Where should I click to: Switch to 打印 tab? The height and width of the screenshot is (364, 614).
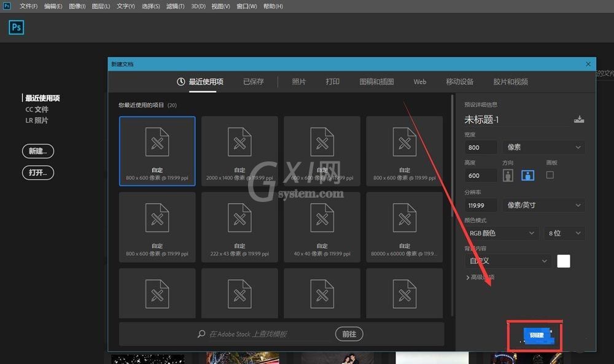click(x=332, y=82)
